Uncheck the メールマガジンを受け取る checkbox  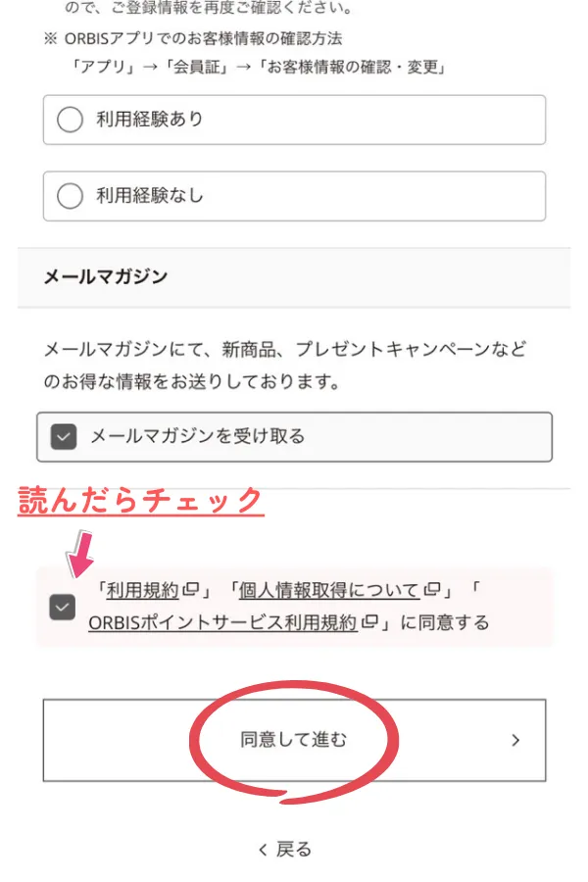tap(63, 436)
